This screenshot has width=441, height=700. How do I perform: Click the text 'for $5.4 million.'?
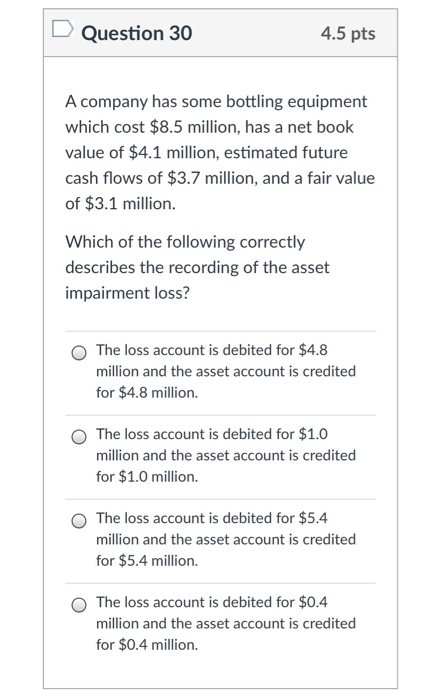coord(147,560)
